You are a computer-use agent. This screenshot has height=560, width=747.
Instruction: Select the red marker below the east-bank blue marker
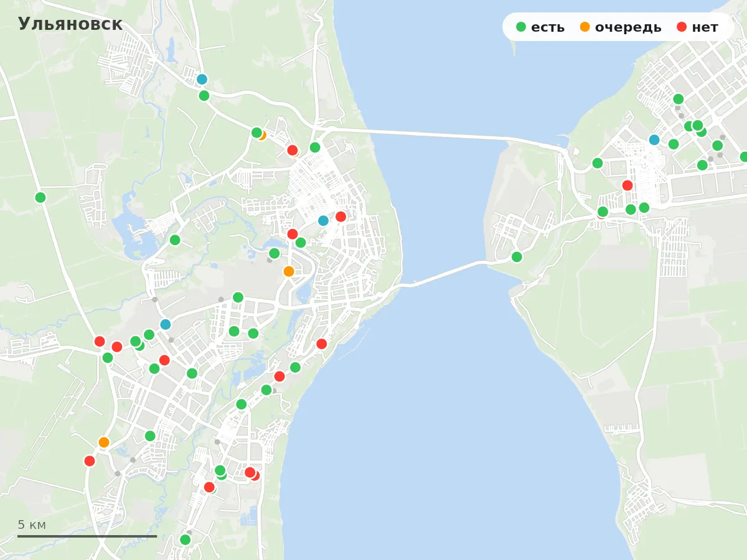click(x=627, y=185)
